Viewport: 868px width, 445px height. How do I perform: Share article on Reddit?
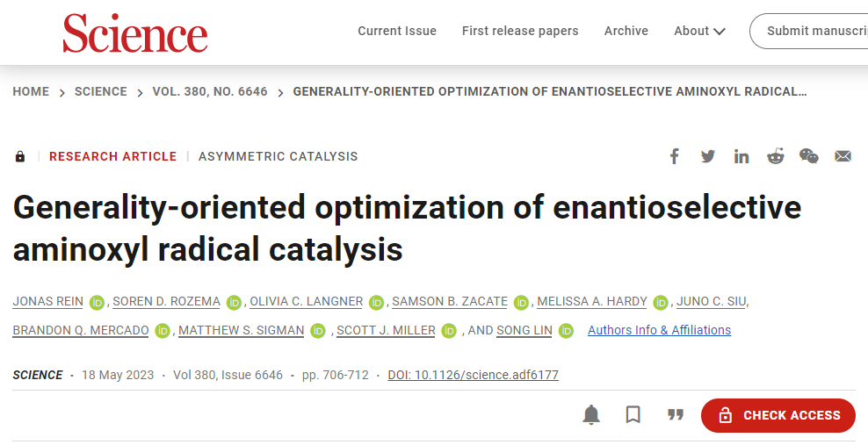[775, 156]
